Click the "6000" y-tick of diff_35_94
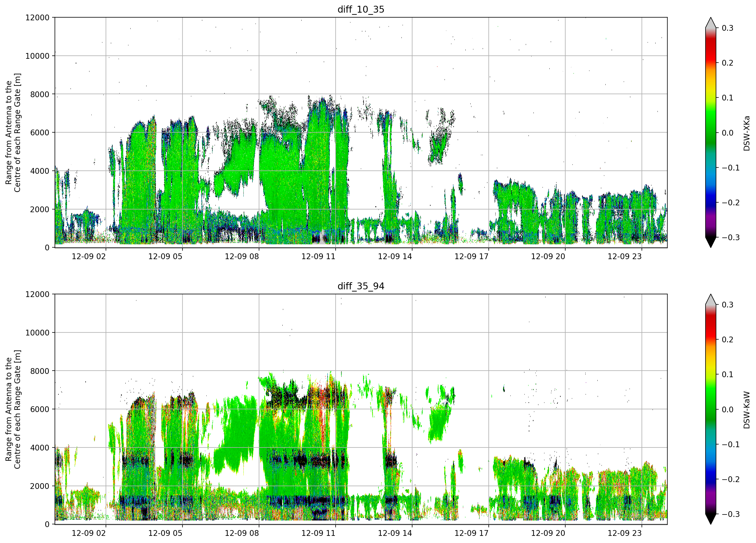756x543 pixels. [x=40, y=410]
